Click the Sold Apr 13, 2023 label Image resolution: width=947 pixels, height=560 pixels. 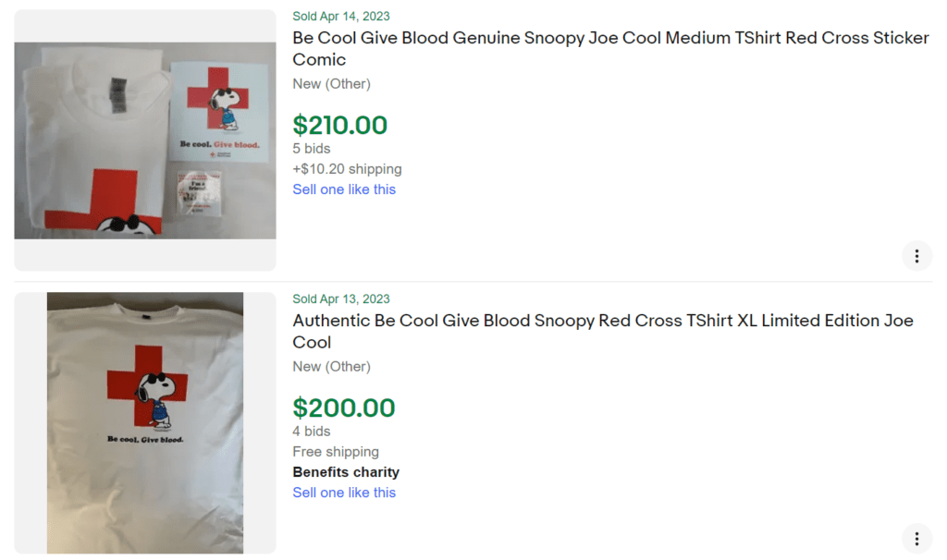(x=340, y=298)
